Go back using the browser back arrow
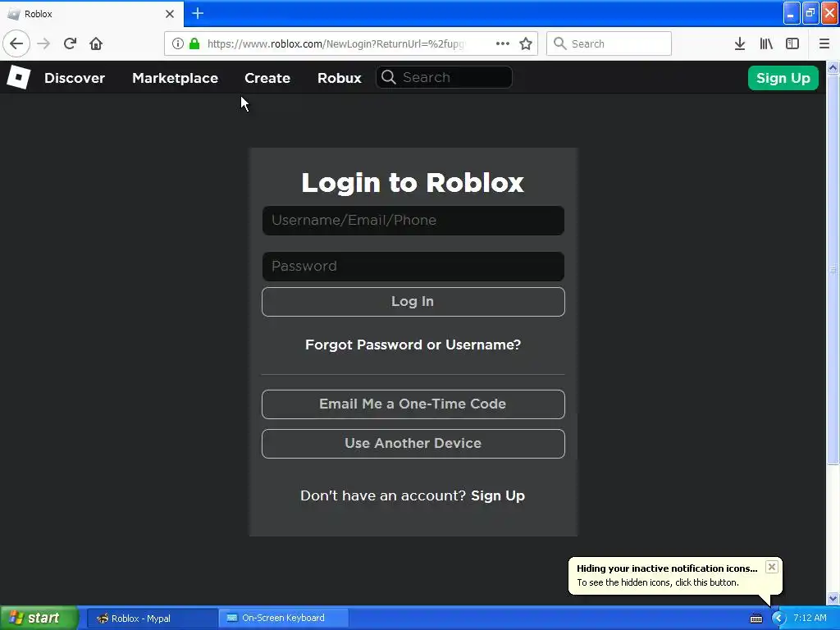 pos(16,43)
